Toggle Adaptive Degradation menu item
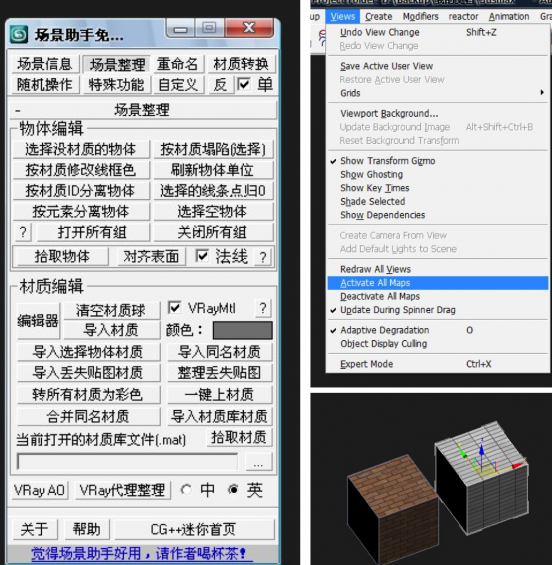 click(x=438, y=330)
